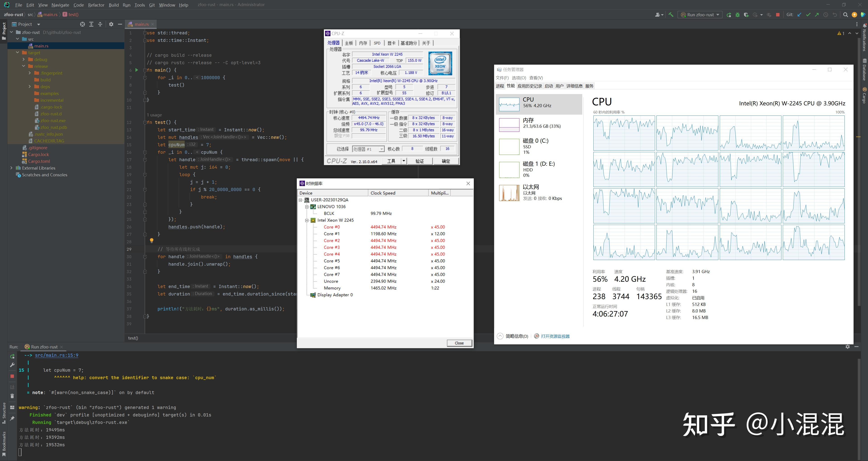This screenshot has height=461, width=868.
Task: Open the Run zfoo-rust configuration dropdown
Action: tap(701, 15)
